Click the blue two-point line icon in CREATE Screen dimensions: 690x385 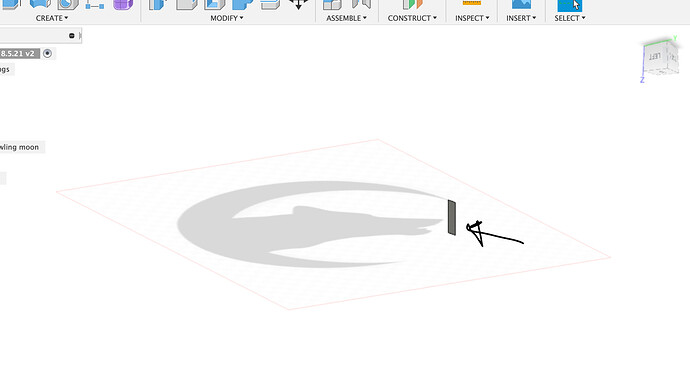click(x=95, y=5)
